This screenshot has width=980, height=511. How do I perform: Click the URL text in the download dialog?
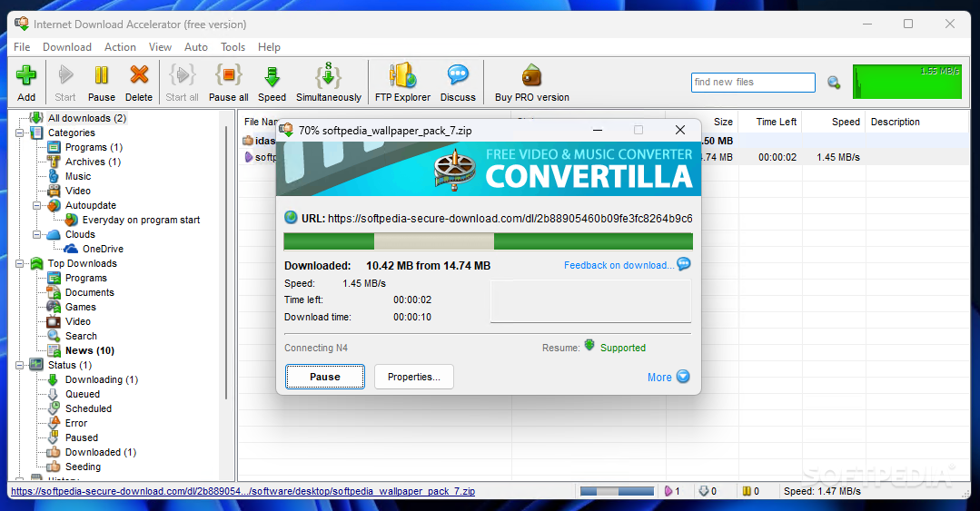coord(510,219)
